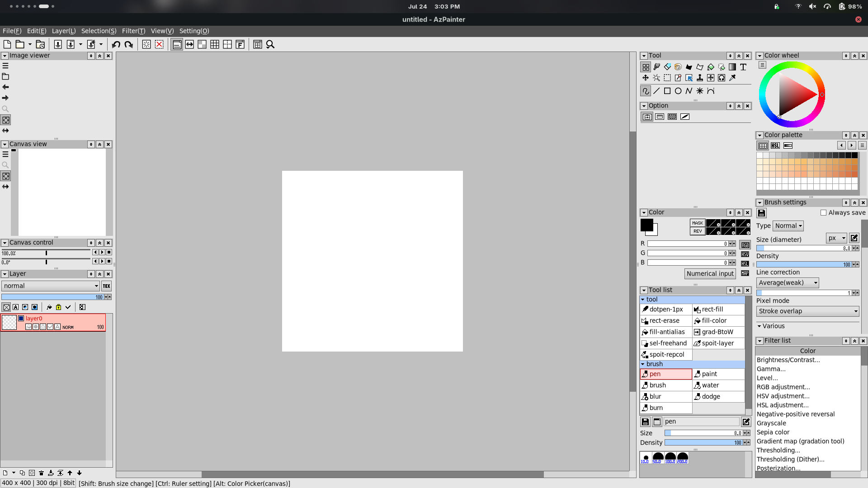This screenshot has width=868, height=488.
Task: Click the Save file toolbar icon
Action: point(58,44)
